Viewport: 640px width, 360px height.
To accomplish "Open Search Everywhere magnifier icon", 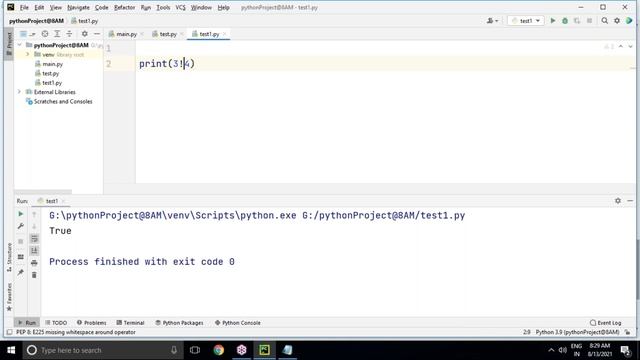I will tap(604, 20).
